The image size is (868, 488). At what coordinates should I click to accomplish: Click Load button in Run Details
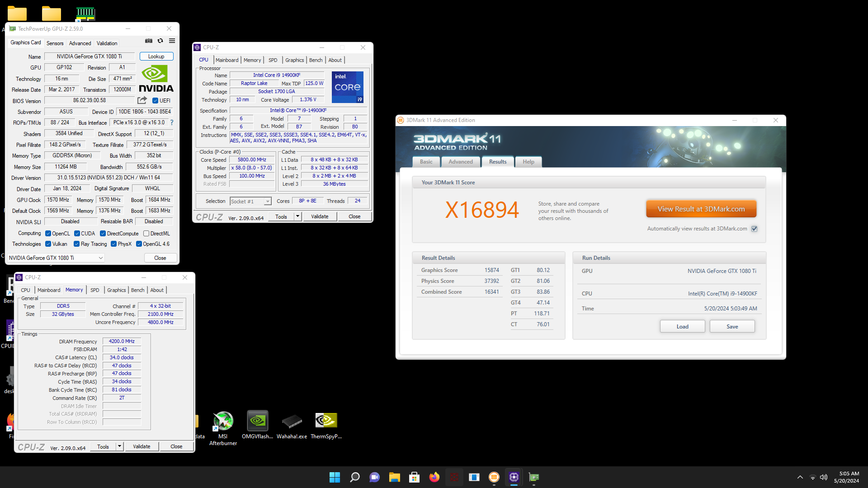682,326
